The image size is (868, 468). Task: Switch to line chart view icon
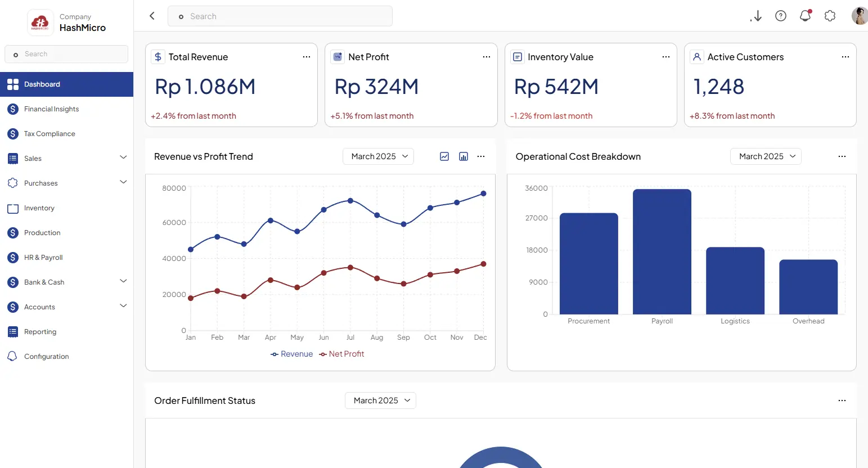(444, 156)
